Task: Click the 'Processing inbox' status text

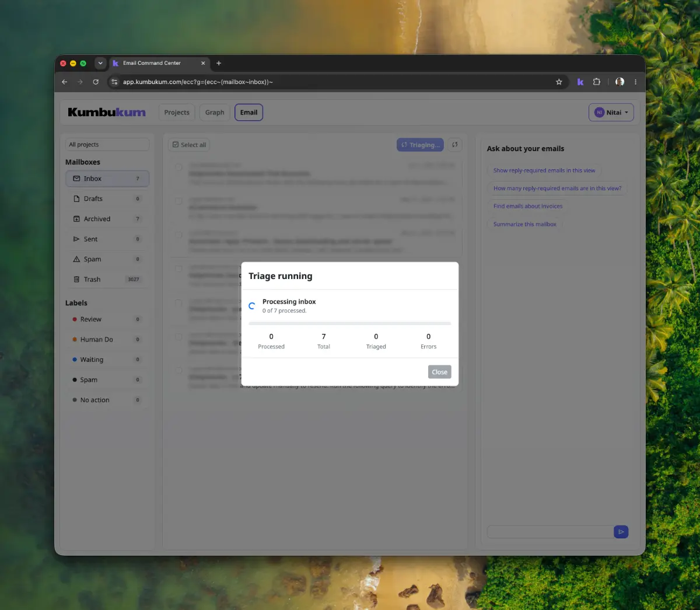Action: [x=289, y=302]
